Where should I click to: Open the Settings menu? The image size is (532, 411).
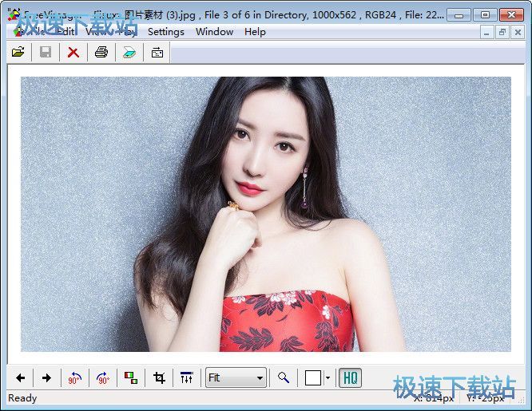[165, 32]
